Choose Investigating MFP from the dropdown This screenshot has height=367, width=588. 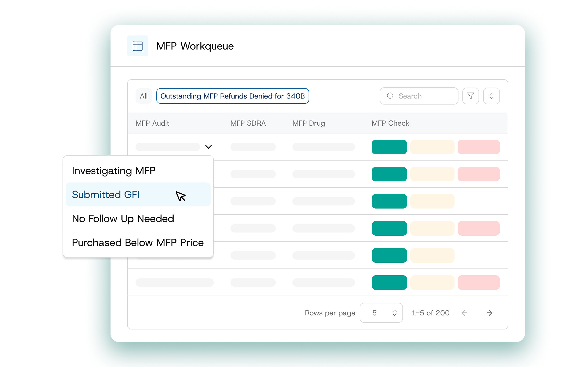[x=138, y=171]
